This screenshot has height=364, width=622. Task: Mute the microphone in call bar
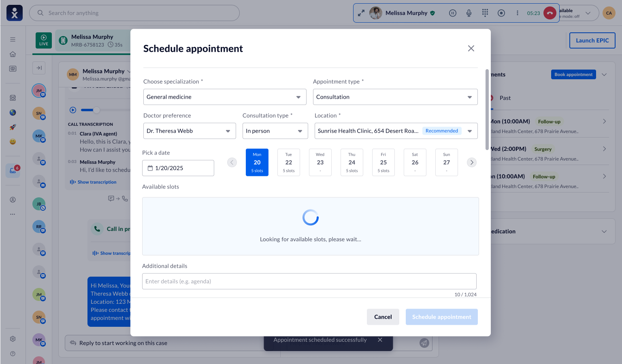tap(469, 13)
